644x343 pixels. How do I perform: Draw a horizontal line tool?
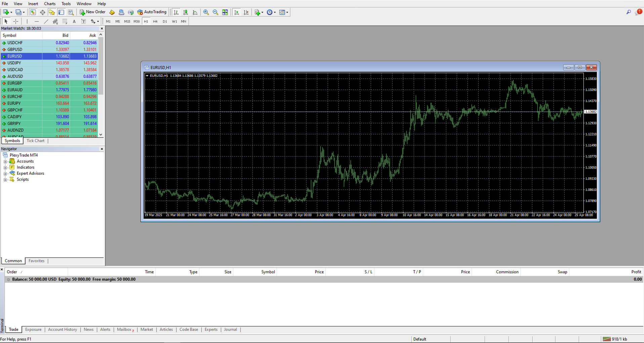[x=37, y=21]
